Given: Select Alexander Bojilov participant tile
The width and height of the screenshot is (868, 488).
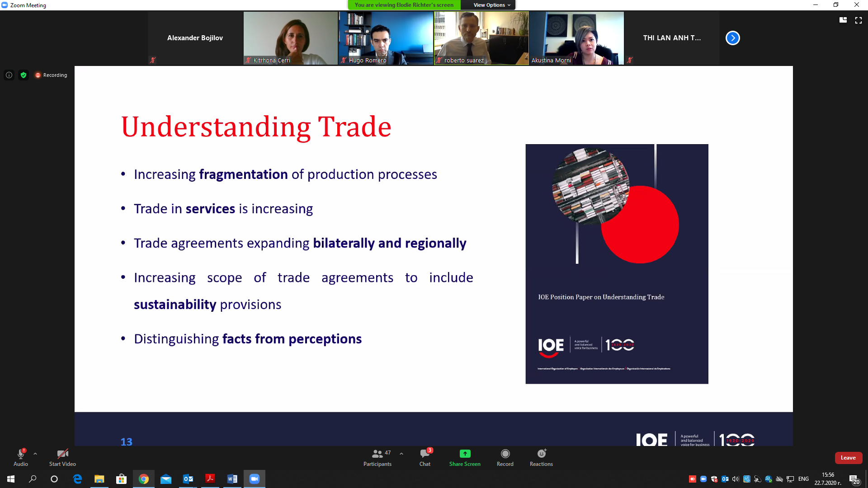Looking at the screenshot, I should 195,38.
